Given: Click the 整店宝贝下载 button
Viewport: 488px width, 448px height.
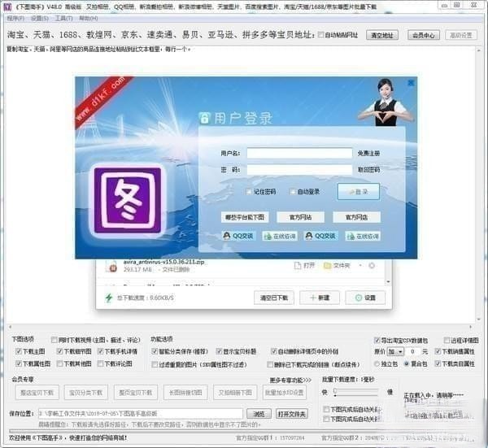Looking at the screenshot, I should [x=37, y=393].
